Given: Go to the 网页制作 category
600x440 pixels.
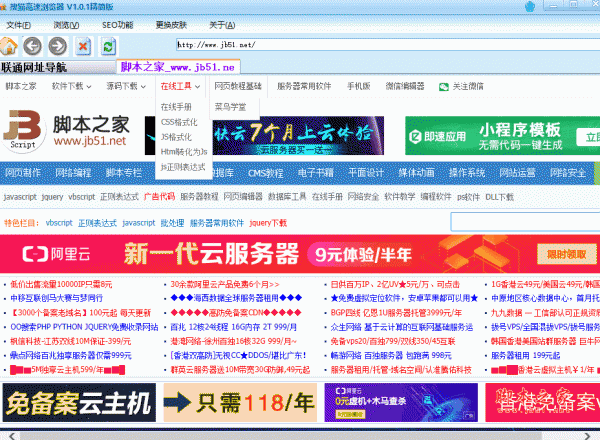Looking at the screenshot, I should (x=23, y=173).
